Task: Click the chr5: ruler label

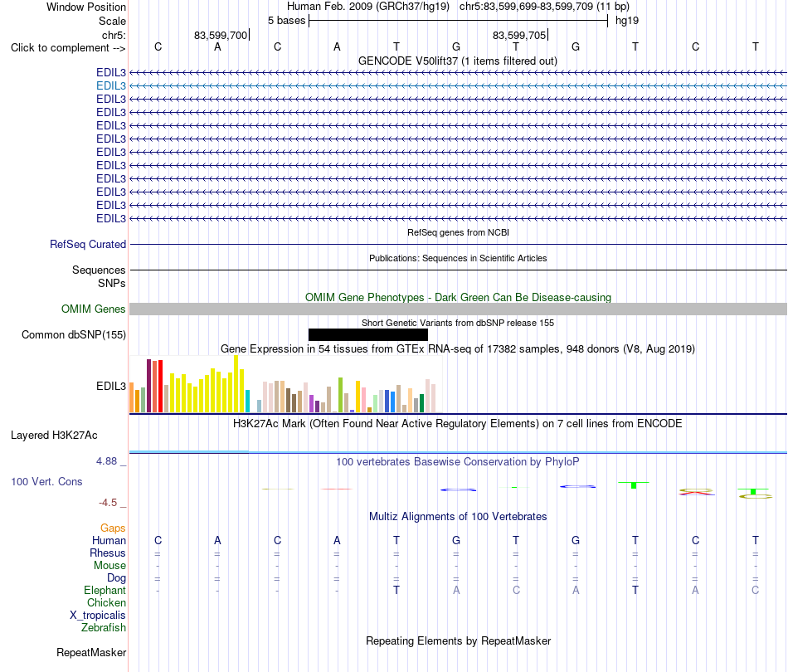Action: [x=114, y=35]
